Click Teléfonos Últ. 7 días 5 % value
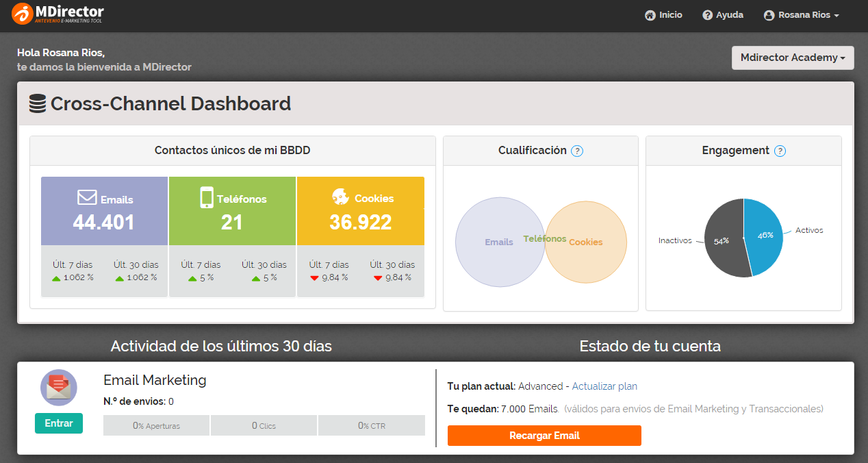868x463 pixels. [207, 278]
